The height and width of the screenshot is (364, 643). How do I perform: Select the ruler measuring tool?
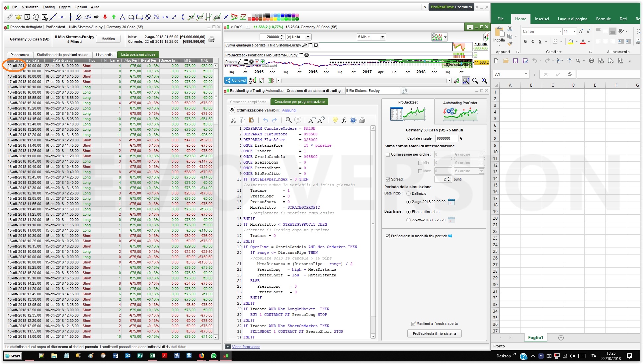coord(10,17)
